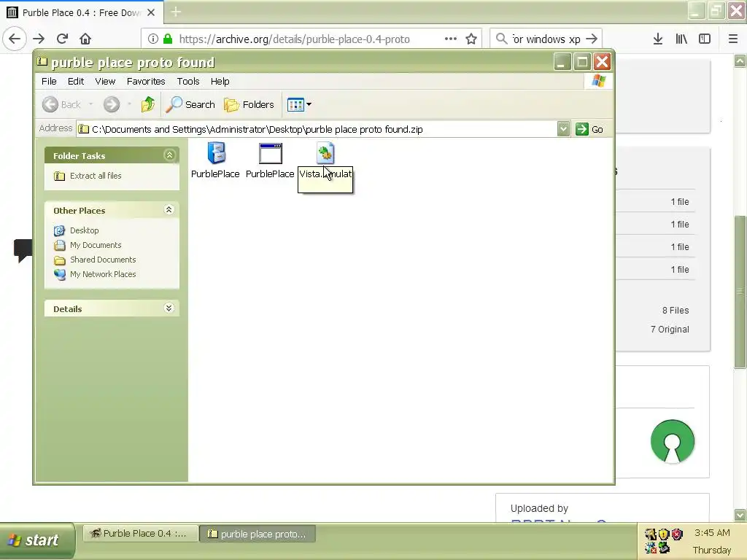The image size is (747, 560).
Task: Open page actions three-dots menu
Action: coord(451,39)
